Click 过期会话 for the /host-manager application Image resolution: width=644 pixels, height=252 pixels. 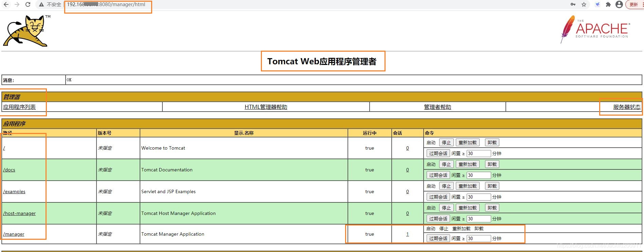pos(438,219)
